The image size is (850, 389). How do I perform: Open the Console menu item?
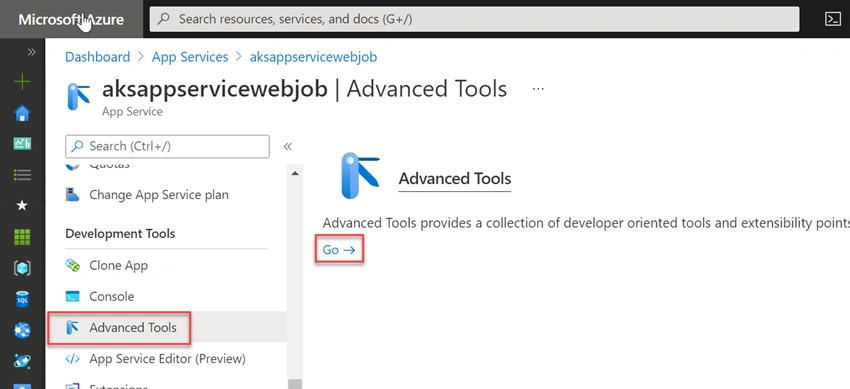(x=112, y=296)
